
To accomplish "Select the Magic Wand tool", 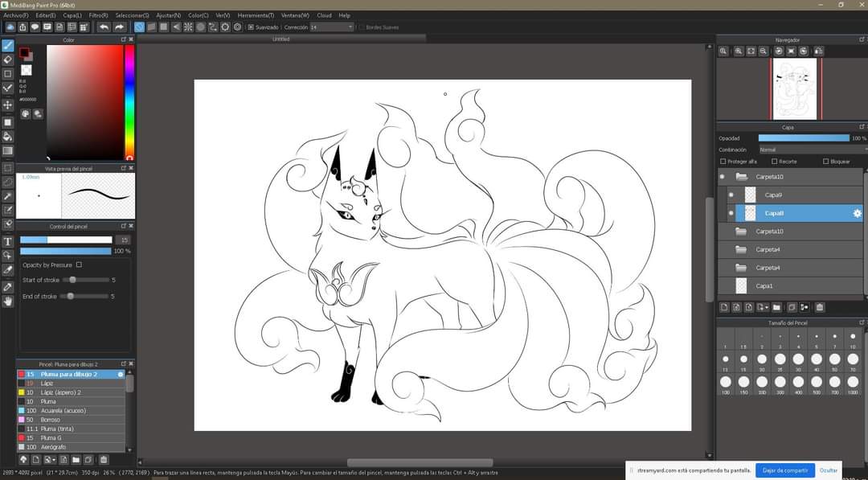I will tap(8, 196).
